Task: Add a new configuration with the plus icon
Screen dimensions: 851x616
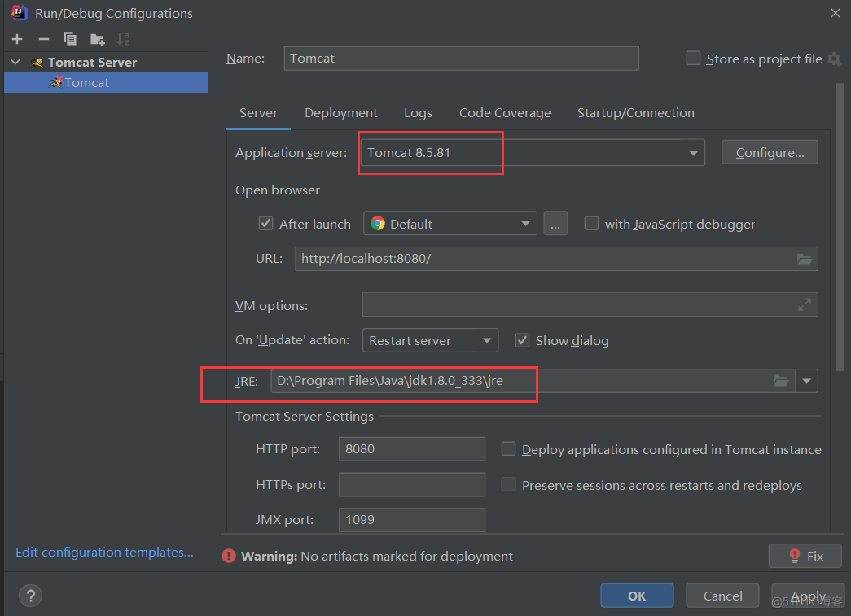Action: (x=17, y=39)
